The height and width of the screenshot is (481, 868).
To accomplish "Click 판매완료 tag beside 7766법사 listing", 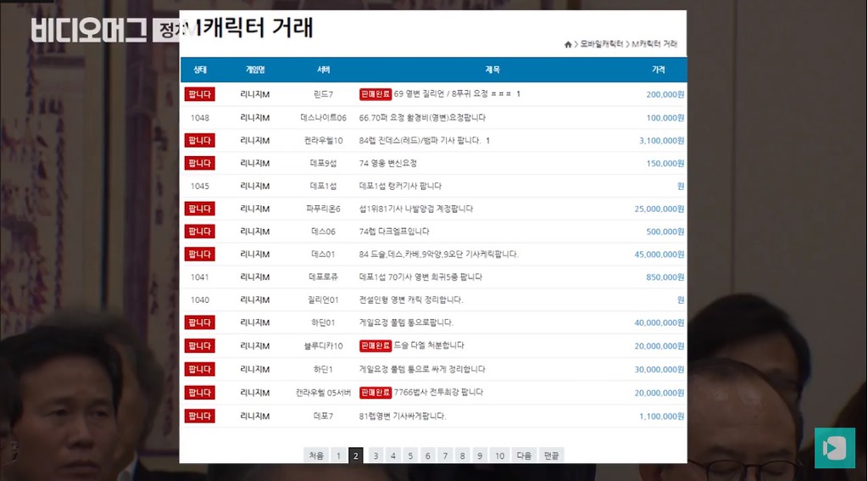I will tap(376, 392).
